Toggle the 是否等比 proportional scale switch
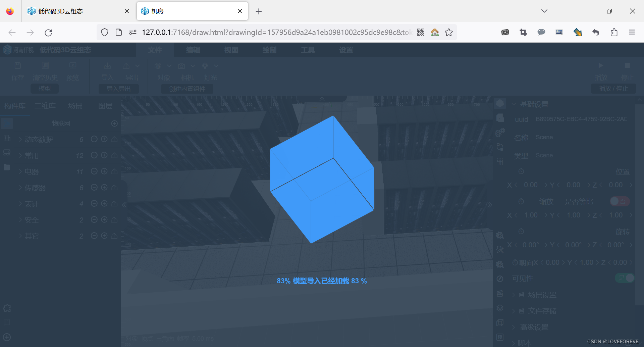Screen dimensions: 644x347 (620, 201)
